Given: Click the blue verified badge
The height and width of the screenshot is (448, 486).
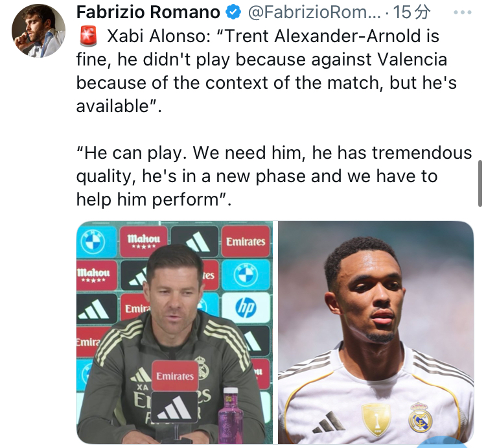Looking at the screenshot, I should pyautogui.click(x=233, y=12).
